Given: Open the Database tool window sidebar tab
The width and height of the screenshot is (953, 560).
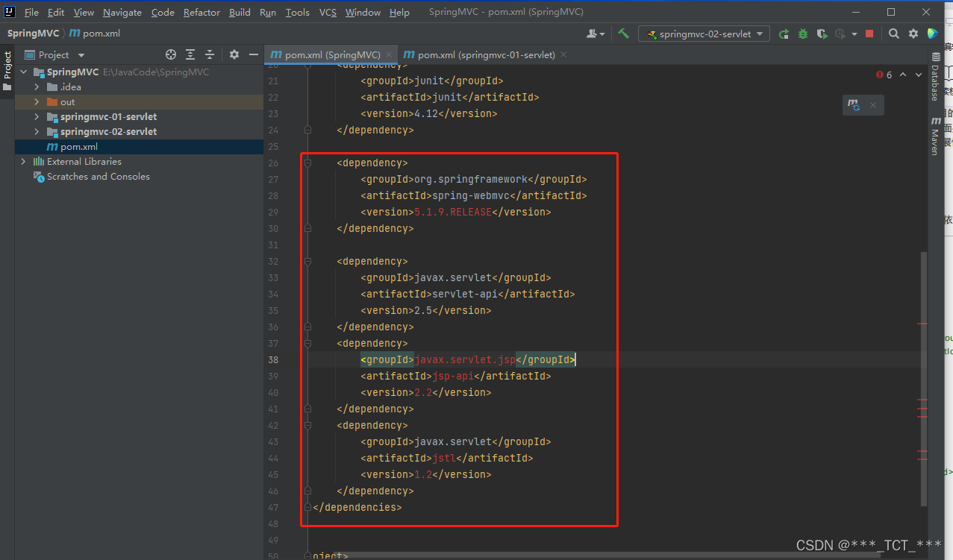Looking at the screenshot, I should pyautogui.click(x=935, y=77).
